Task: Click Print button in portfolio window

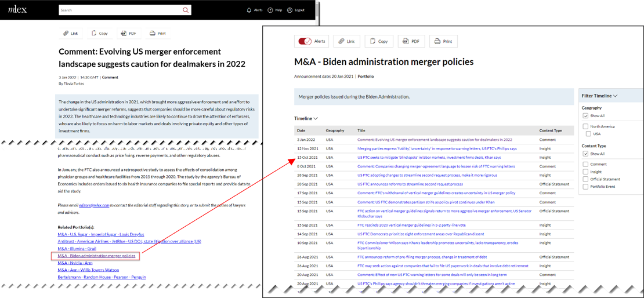Action: 443,41
